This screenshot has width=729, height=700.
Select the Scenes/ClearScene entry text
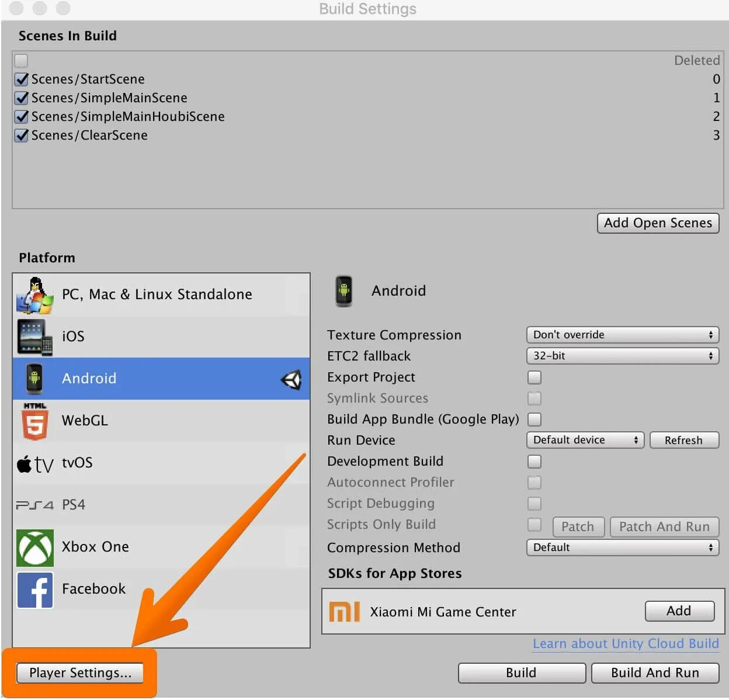pos(89,135)
